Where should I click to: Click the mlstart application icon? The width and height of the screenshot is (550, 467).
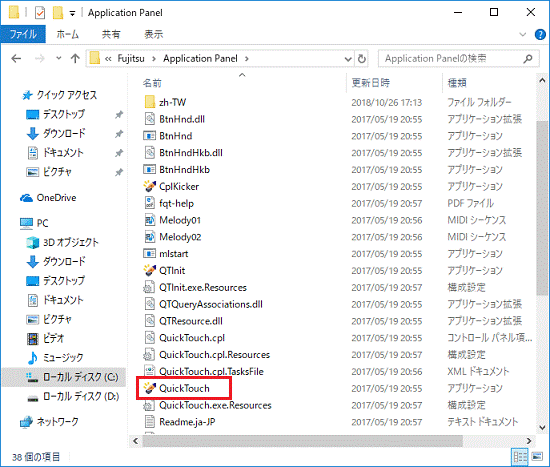click(x=149, y=253)
